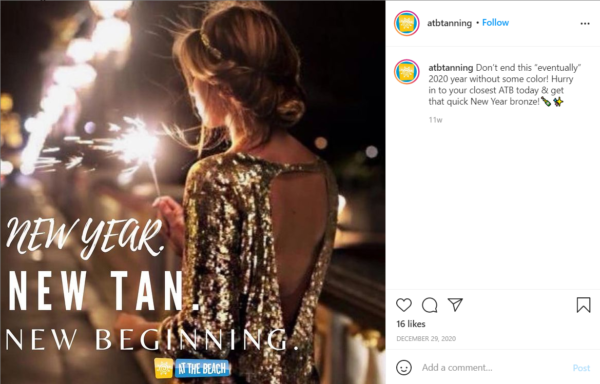
Task: Save post with bookmark icon
Action: coord(584,305)
